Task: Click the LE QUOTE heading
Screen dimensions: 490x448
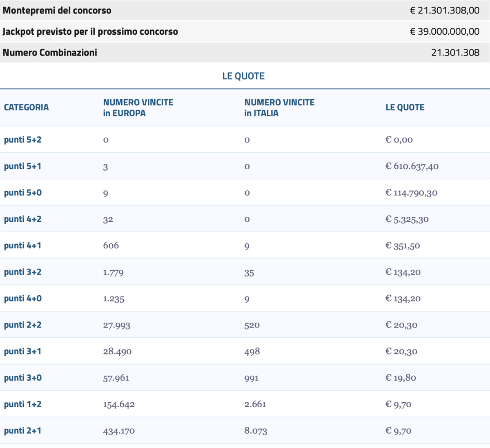Action: click(243, 76)
